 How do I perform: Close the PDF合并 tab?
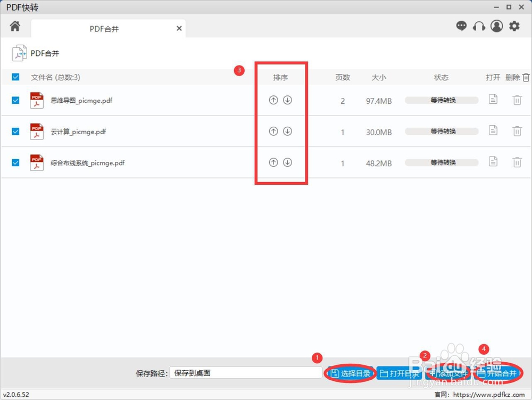pyautogui.click(x=179, y=28)
